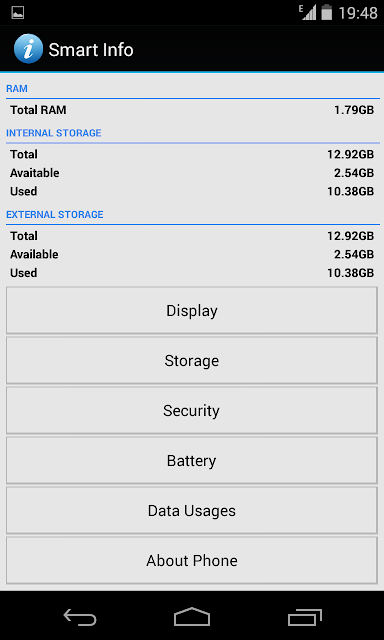
Task: Tap the signal strength icon in status bar
Action: (x=308, y=12)
